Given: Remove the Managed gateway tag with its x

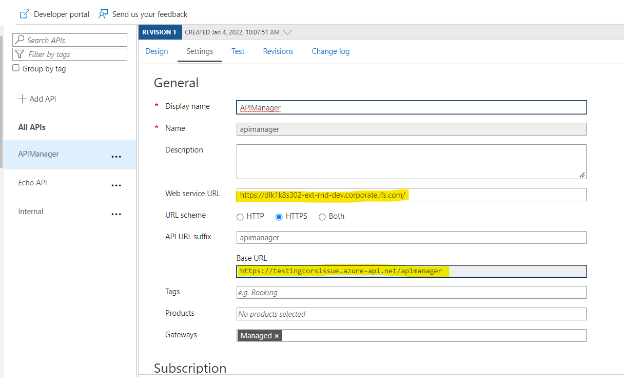Looking at the screenshot, I should (277, 336).
